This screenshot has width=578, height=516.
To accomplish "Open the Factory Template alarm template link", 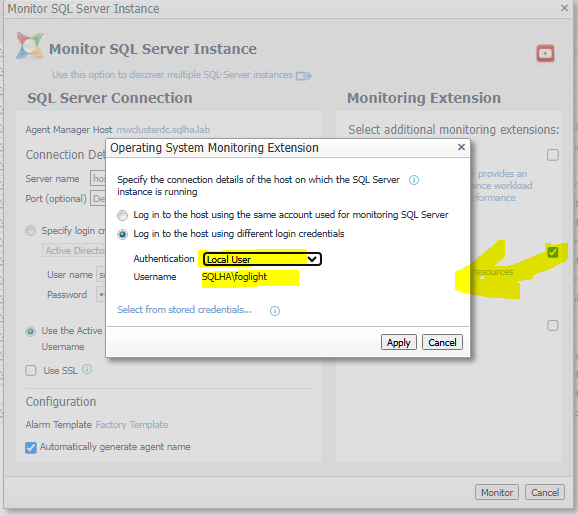I will 132,425.
